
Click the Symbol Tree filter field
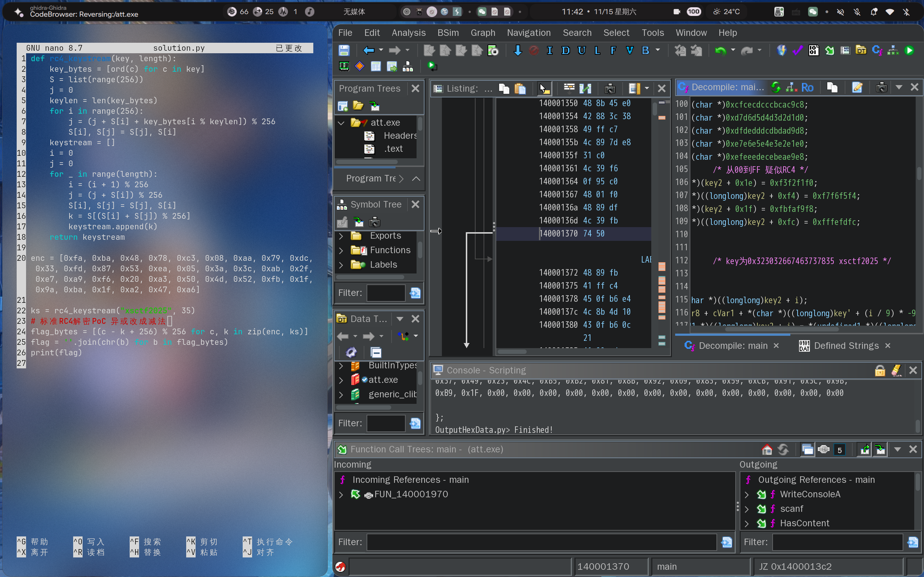pyautogui.click(x=385, y=293)
